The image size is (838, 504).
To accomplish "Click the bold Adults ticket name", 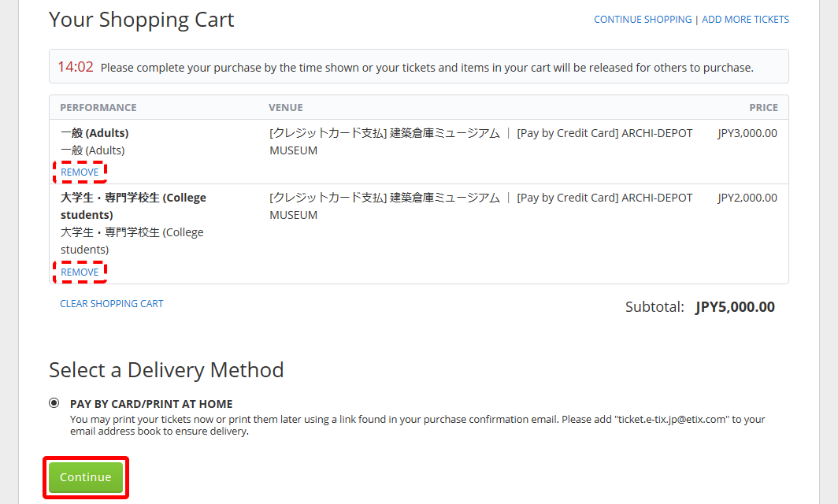I will click(95, 133).
